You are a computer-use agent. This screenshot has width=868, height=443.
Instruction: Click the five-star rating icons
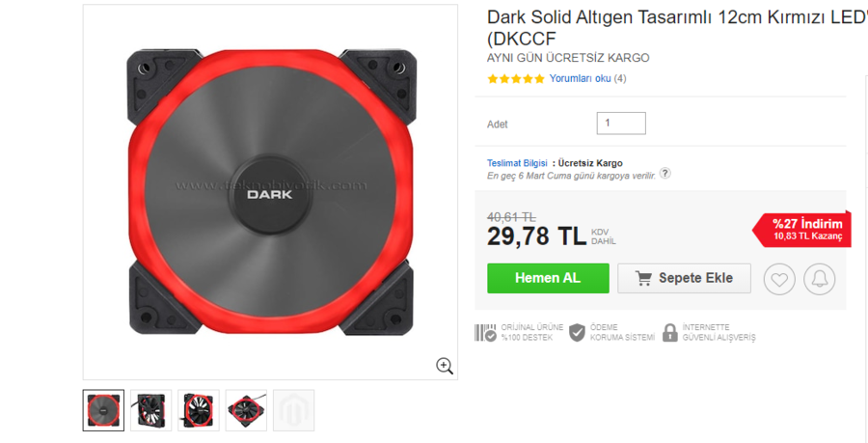[516, 78]
